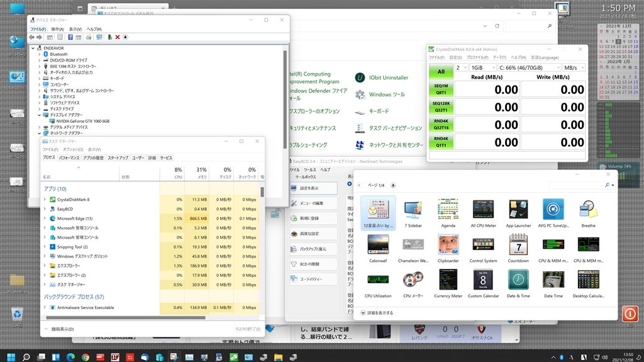Click the red X uninstall device toolbar icon
Image resolution: width=644 pixels, height=362 pixels.
click(x=117, y=37)
